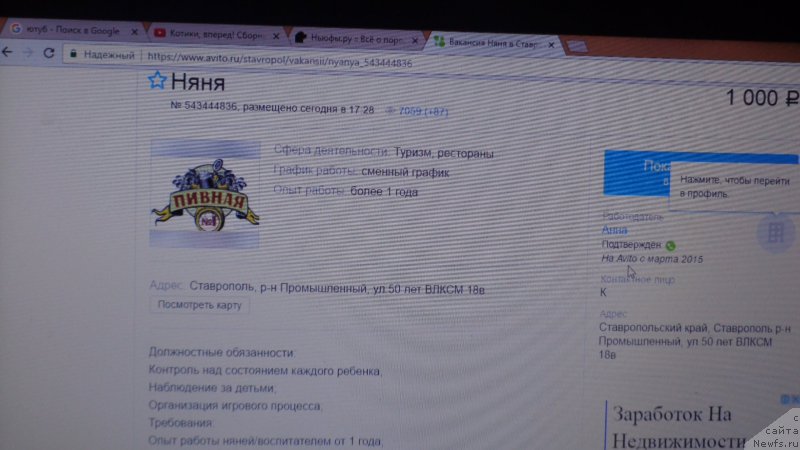Open employer Анна profile link
This screenshot has width=800, height=450.
click(x=614, y=231)
